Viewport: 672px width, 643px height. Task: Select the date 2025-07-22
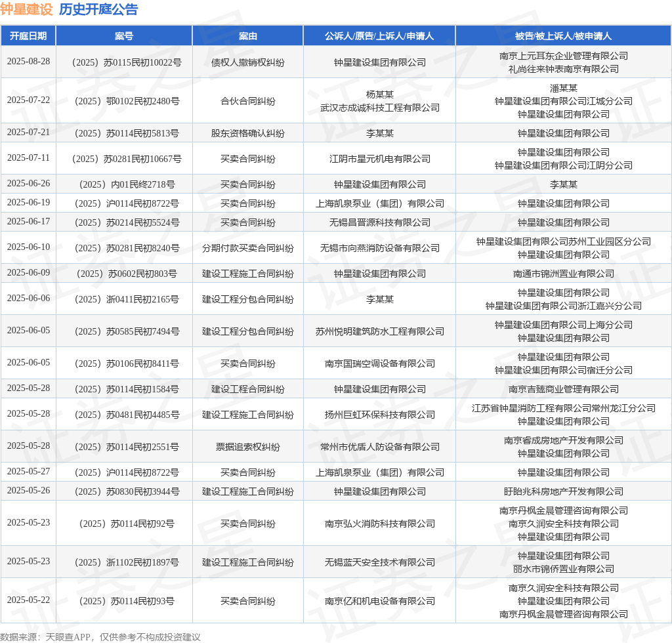28,100
